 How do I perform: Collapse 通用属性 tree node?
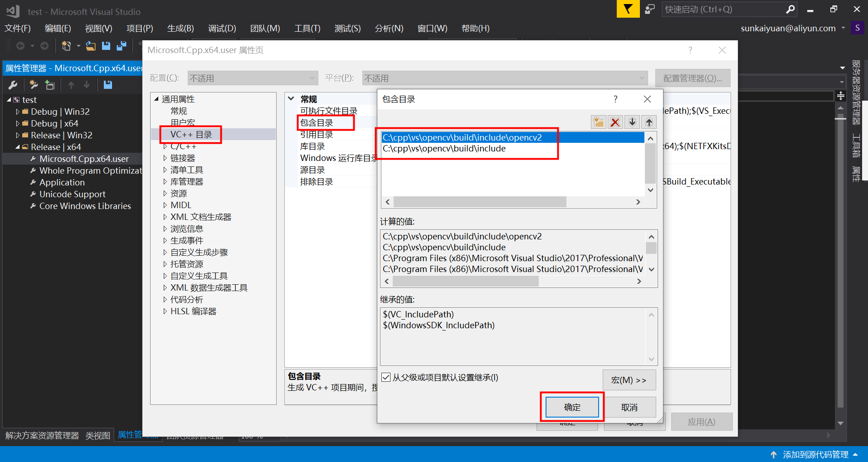click(156, 99)
